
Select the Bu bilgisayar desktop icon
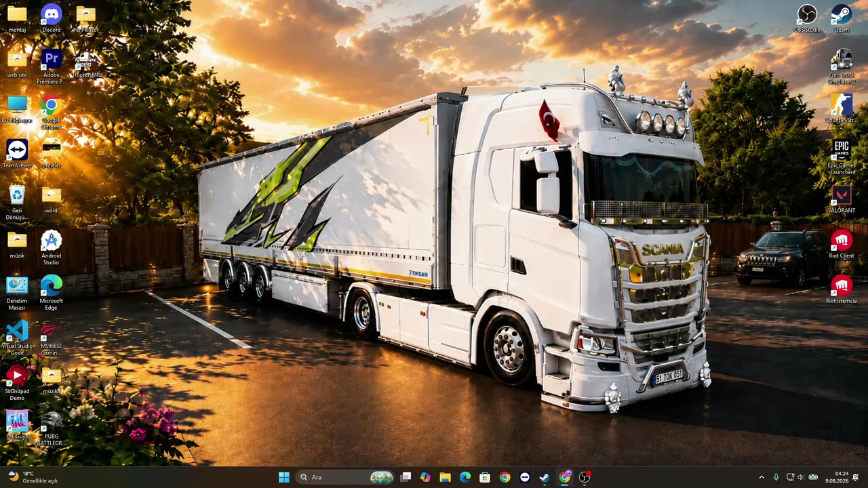[x=17, y=109]
